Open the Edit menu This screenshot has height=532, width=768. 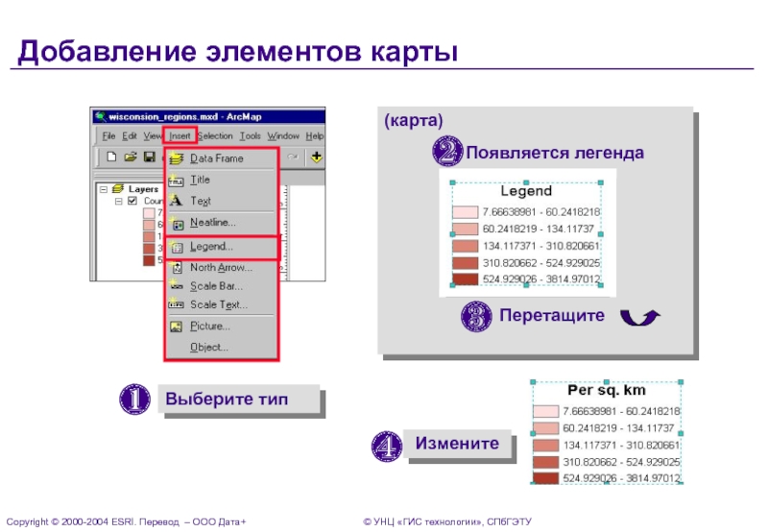[130, 135]
